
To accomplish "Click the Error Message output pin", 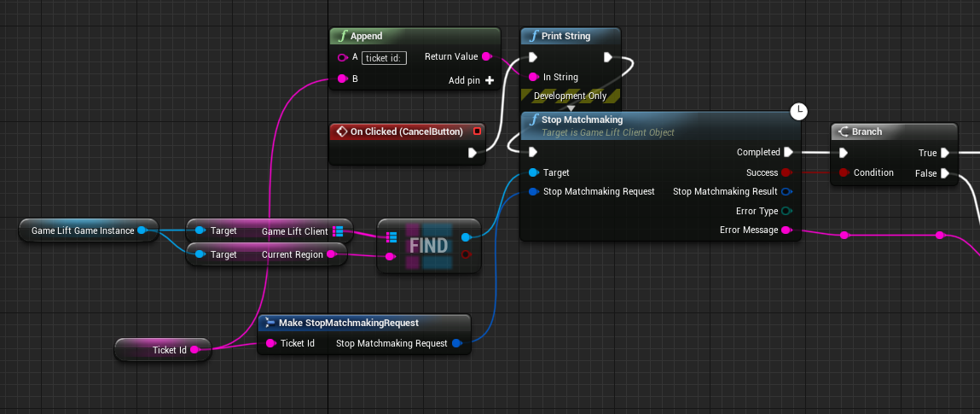I will click(786, 230).
